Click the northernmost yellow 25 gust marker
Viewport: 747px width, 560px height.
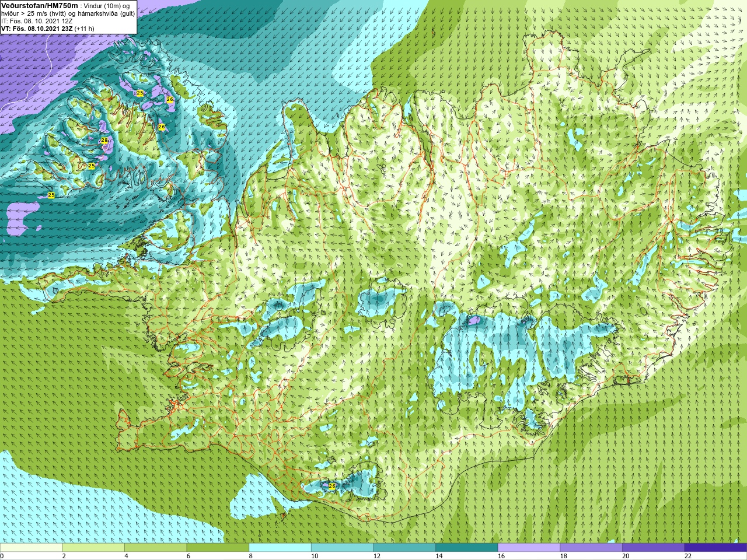coord(140,93)
